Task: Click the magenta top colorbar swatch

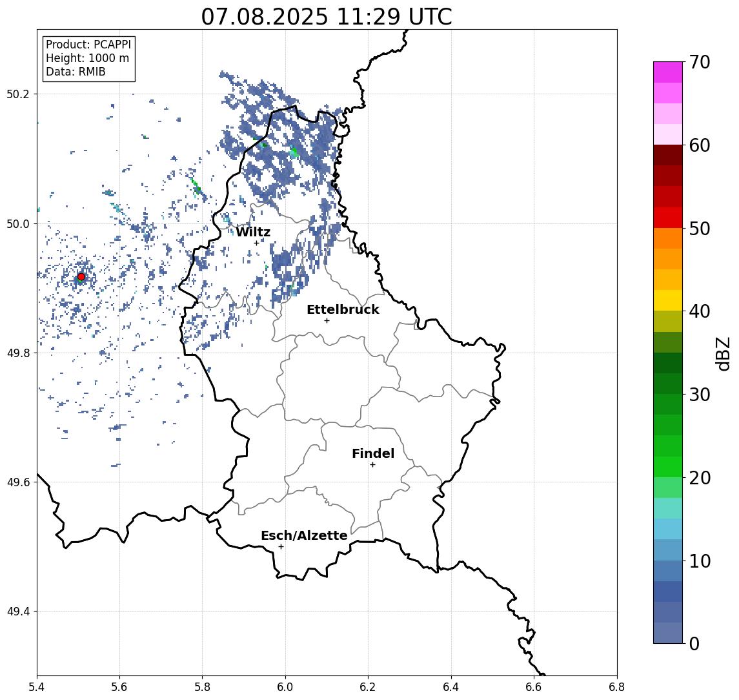Action: (668, 72)
